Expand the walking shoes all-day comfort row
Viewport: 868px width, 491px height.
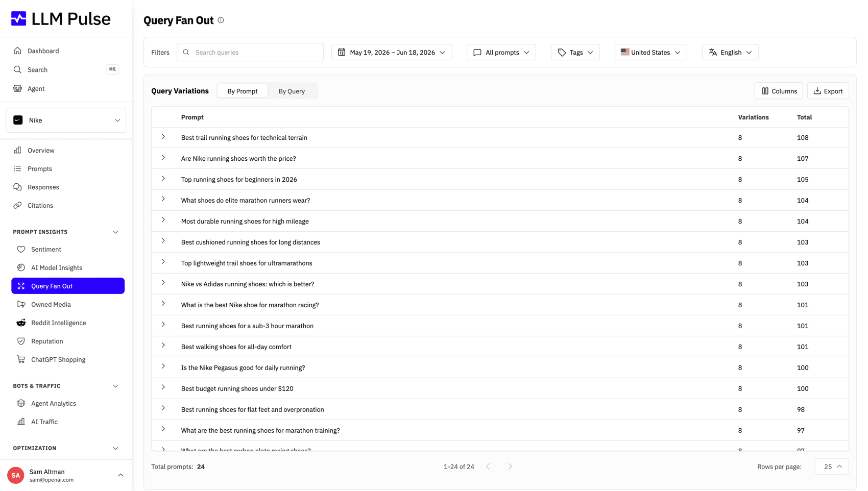click(x=163, y=346)
